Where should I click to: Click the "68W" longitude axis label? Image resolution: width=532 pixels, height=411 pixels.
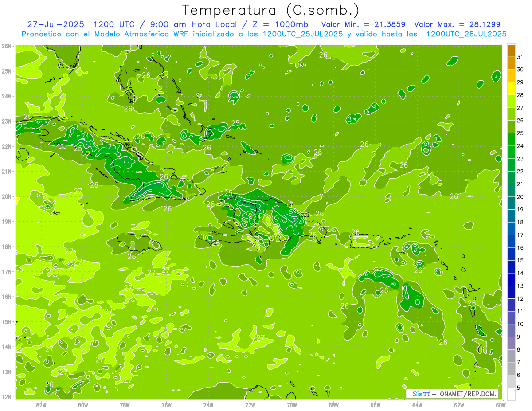[x=333, y=405]
